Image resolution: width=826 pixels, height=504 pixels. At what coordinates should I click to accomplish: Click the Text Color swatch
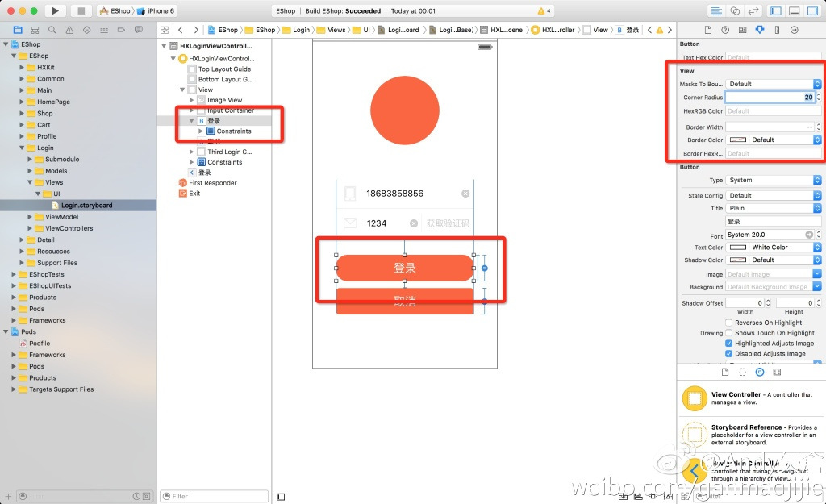click(x=738, y=248)
